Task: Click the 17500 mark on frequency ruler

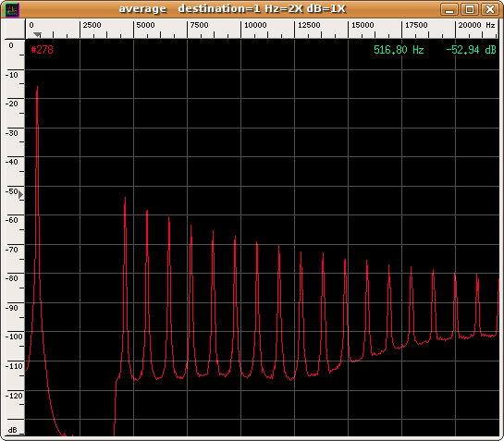Action: [x=416, y=25]
